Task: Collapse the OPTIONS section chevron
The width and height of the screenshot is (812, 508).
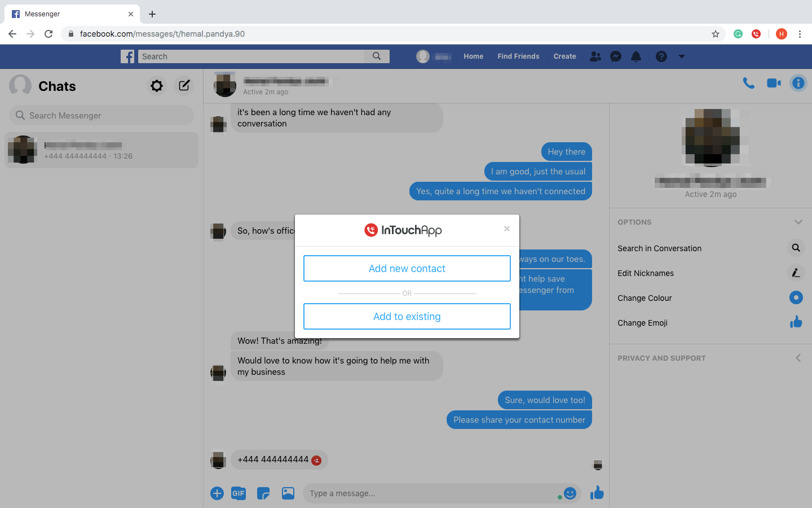Action: coord(798,222)
